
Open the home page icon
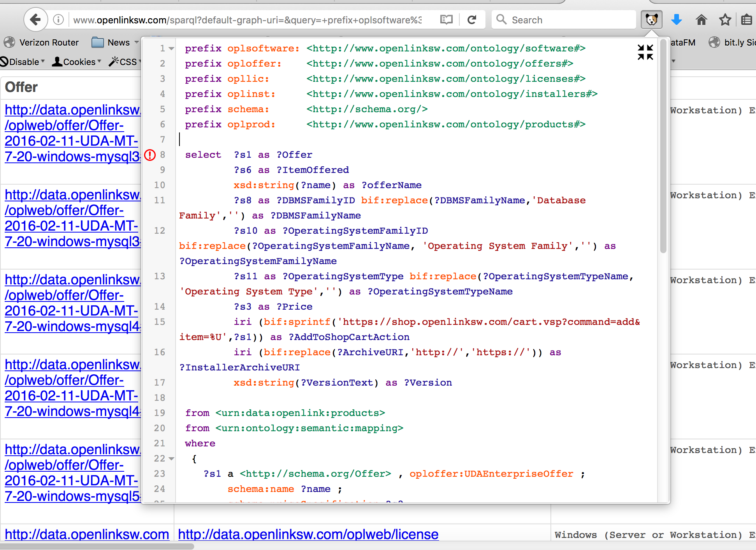[701, 19]
